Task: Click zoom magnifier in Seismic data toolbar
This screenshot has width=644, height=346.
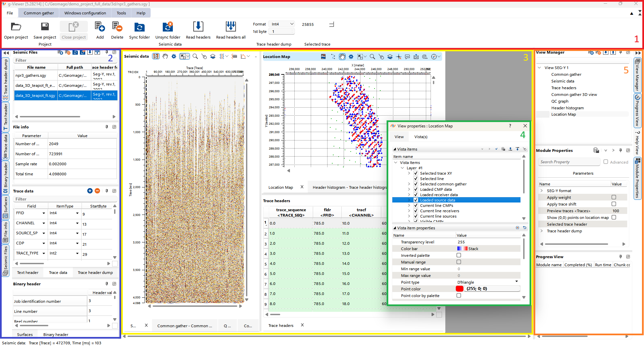Action: 195,56
